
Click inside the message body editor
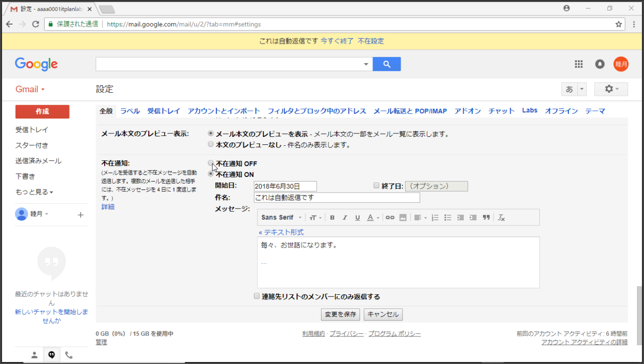[399, 262]
